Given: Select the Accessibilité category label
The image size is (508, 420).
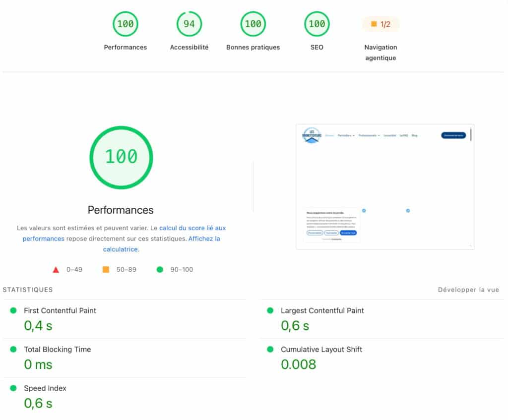Looking at the screenshot, I should [x=189, y=47].
